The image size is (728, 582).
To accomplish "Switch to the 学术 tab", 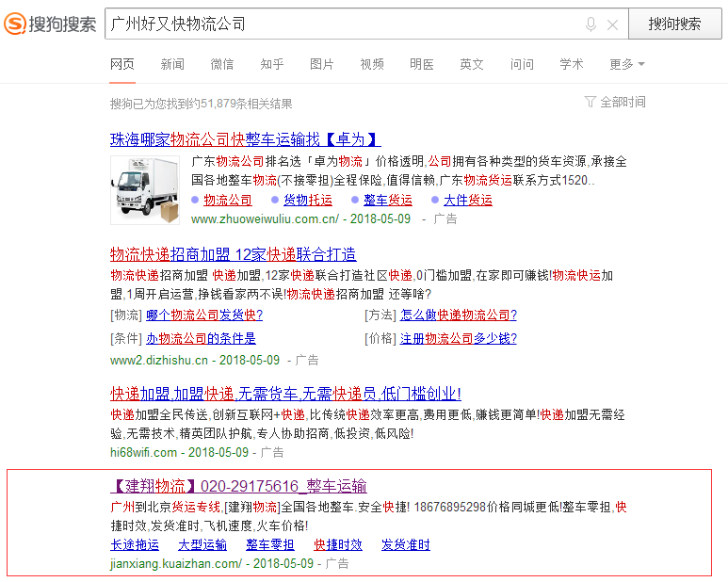I will coord(572,64).
